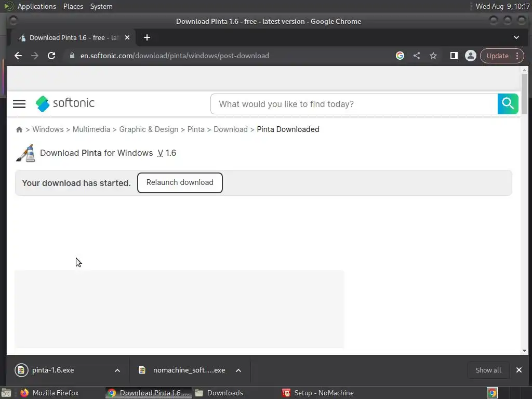
Task: Click the V 1.6 version label
Action: point(167,153)
